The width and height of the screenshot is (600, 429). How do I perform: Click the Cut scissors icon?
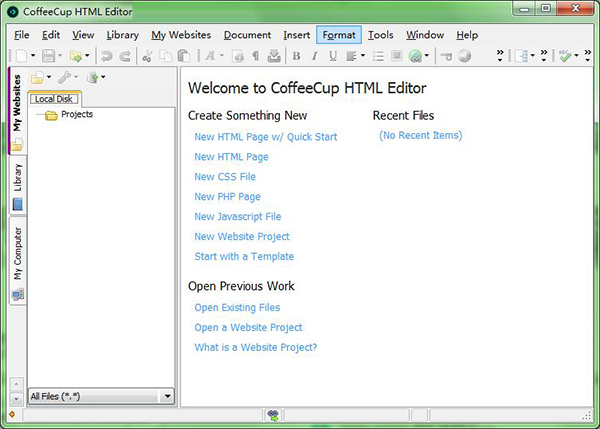[147, 56]
